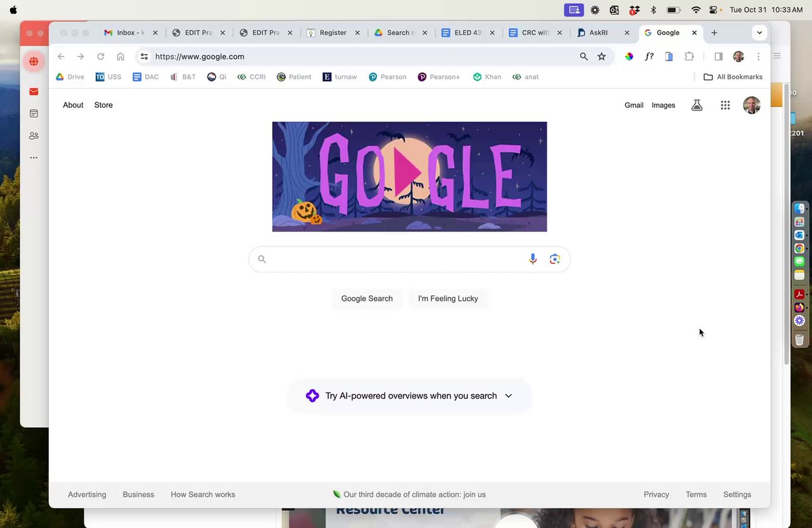Click the Store link

(103, 105)
